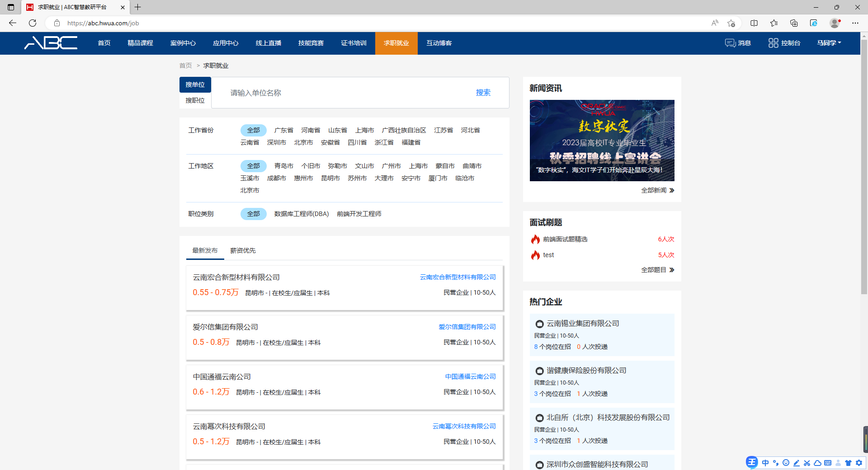Open the browser profile avatar
The width and height of the screenshot is (868, 470).
pyautogui.click(x=835, y=23)
